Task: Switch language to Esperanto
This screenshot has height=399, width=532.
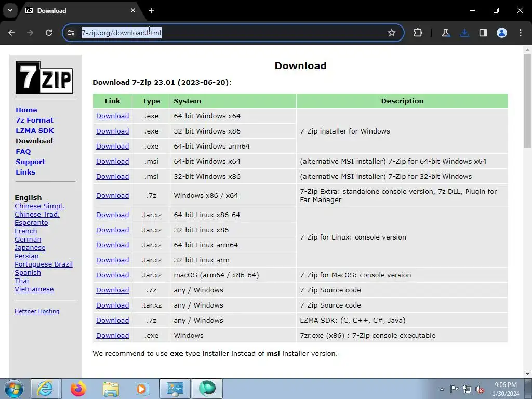Action: 31,222
